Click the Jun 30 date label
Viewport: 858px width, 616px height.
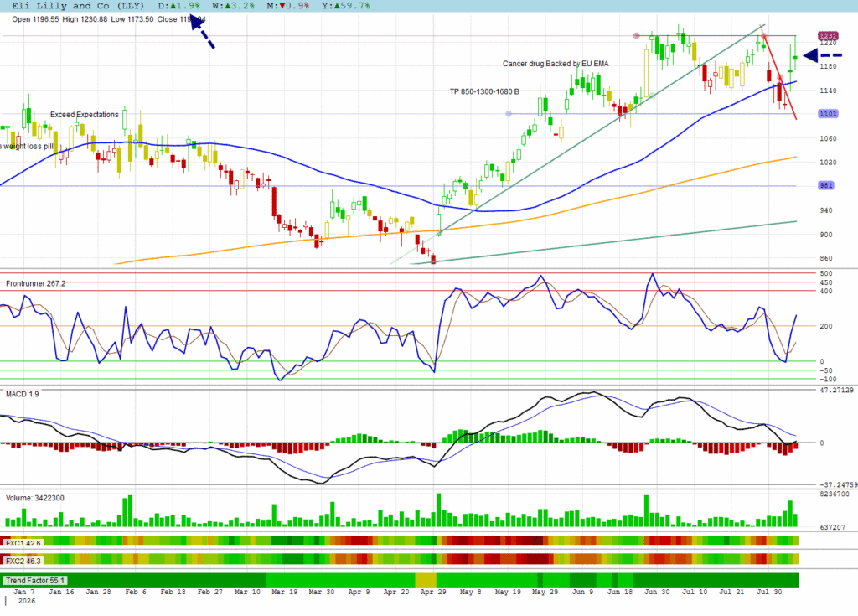(657, 592)
